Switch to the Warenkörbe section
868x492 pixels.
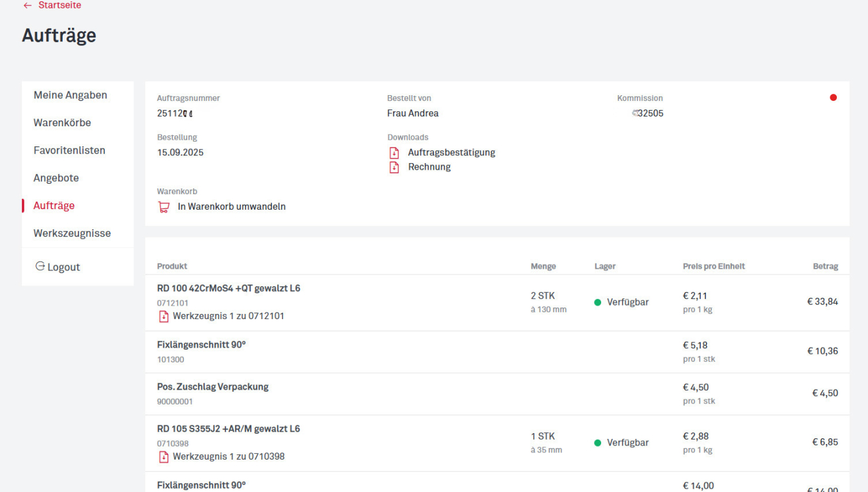click(x=62, y=122)
